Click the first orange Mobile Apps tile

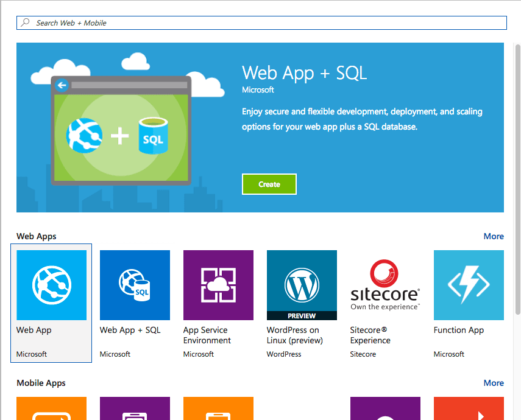tap(52, 408)
